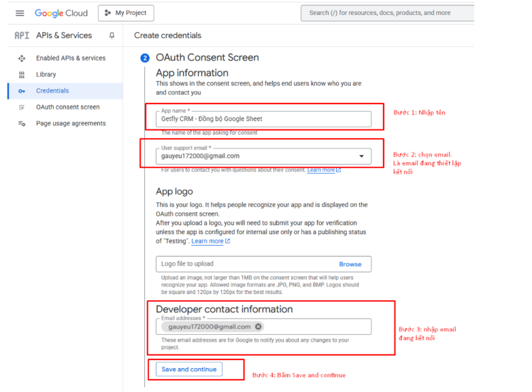Pin the APIs & Services panel
This screenshot has width=532, height=392.
(x=112, y=35)
